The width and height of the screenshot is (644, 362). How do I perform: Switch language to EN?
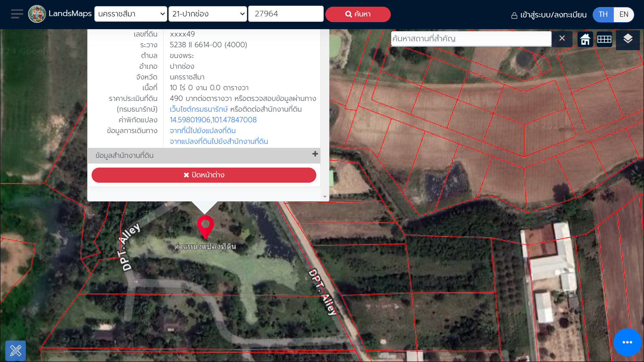click(624, 14)
